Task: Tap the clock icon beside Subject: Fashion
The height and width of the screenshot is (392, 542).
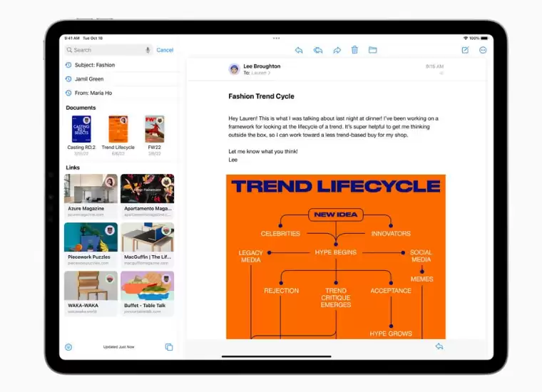Action: coord(68,65)
